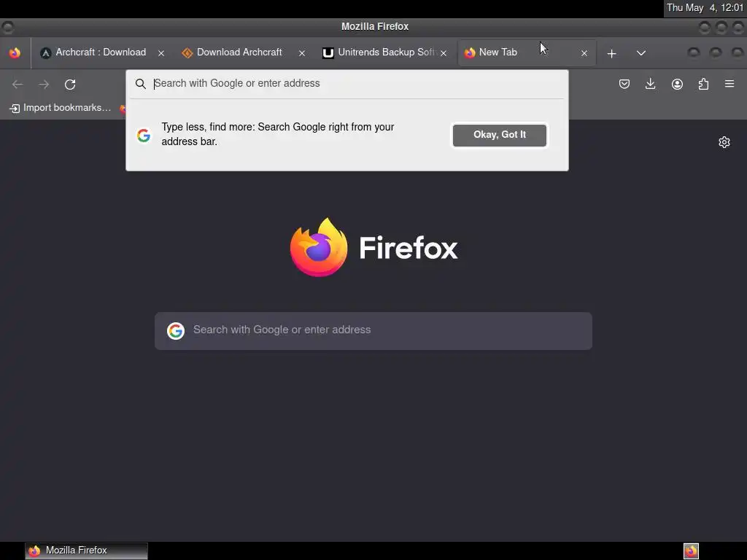Open a new tab with plus button
Screen dimensions: 747x560
point(612,53)
